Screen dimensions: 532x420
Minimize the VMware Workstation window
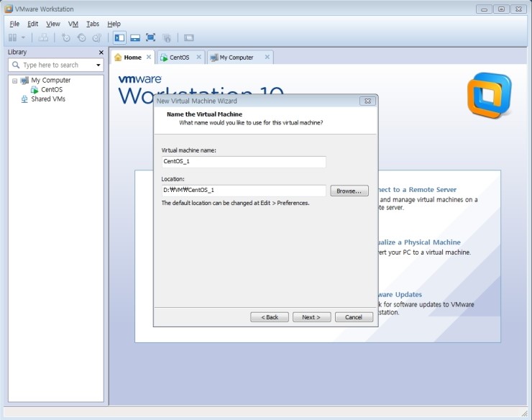pyautogui.click(x=484, y=9)
